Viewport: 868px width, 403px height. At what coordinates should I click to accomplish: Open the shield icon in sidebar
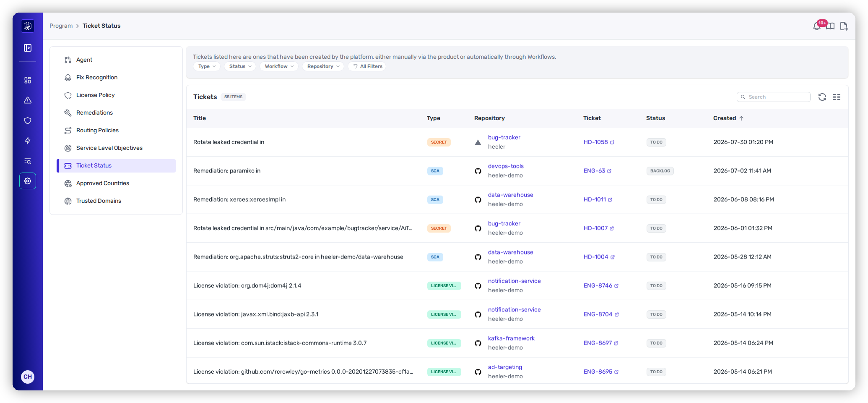pos(28,120)
